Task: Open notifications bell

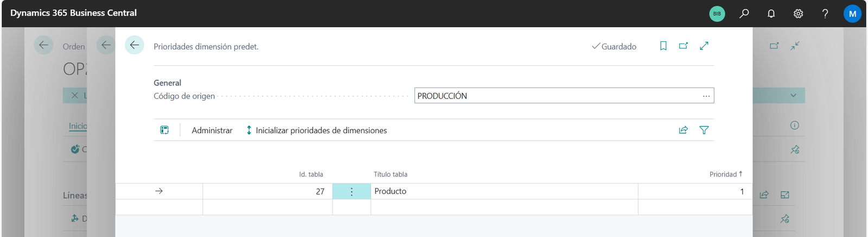Action: 771,14
